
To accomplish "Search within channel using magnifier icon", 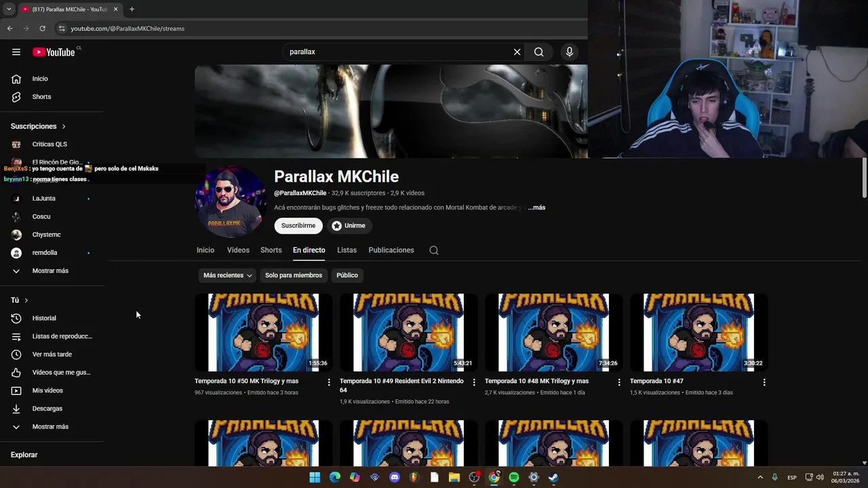I will (x=434, y=250).
